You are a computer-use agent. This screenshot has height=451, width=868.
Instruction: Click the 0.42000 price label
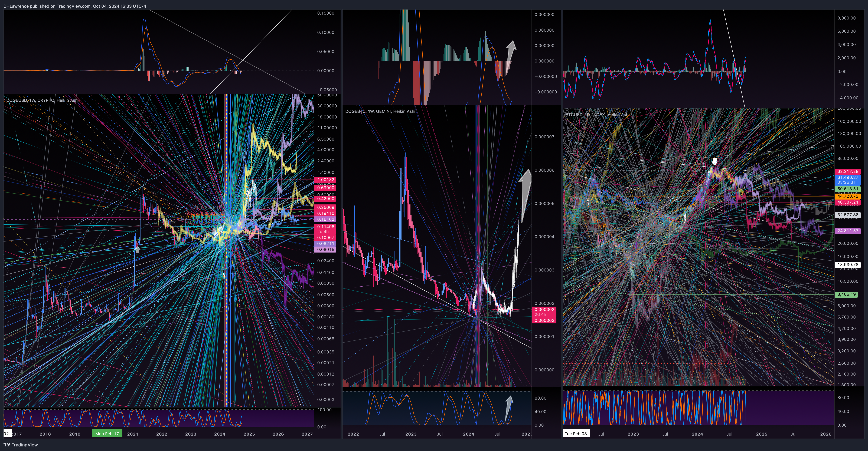click(325, 199)
